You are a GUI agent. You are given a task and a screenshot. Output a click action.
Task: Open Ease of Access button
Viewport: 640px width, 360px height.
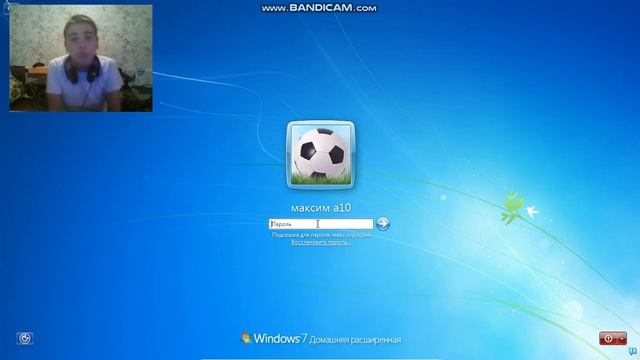(25, 338)
